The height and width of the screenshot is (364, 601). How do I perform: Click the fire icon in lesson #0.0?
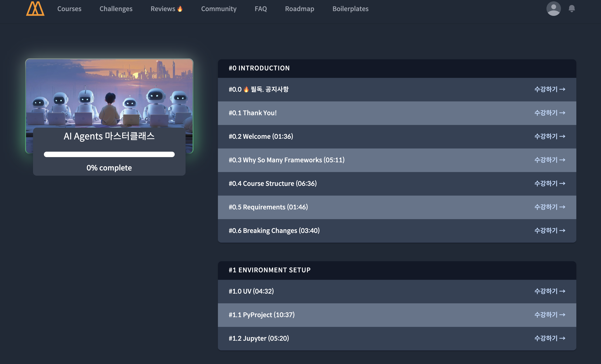coord(246,89)
